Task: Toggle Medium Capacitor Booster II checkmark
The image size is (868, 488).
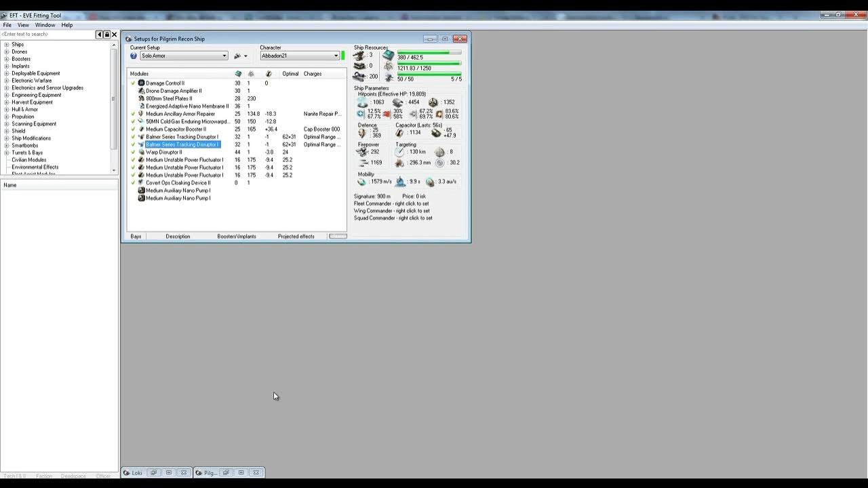Action: [134, 129]
